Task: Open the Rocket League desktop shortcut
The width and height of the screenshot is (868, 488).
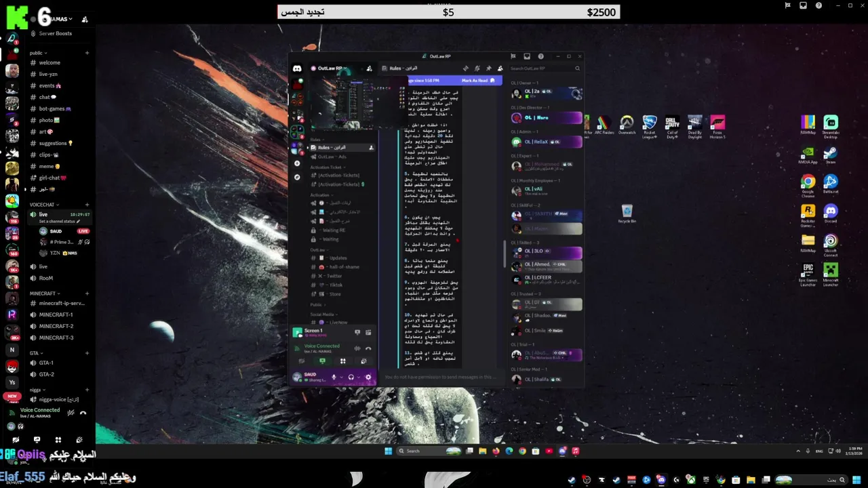Action: click(650, 126)
